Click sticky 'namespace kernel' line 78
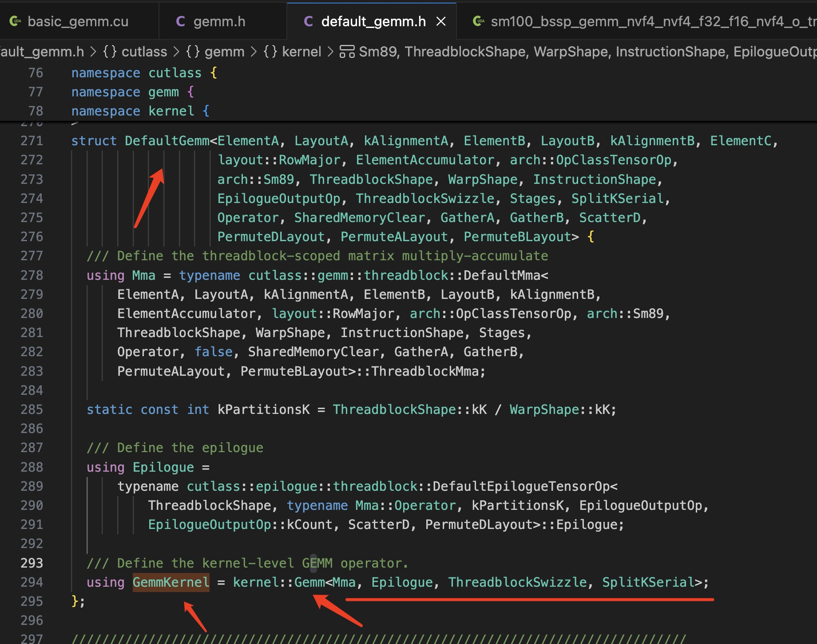Image resolution: width=817 pixels, height=644 pixels. pyautogui.click(x=140, y=111)
